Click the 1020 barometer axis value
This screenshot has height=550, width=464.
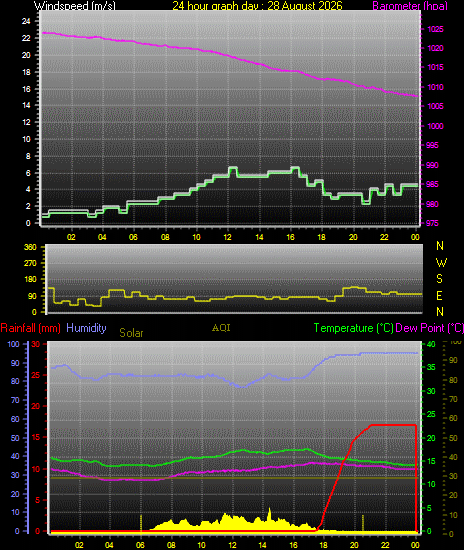tap(435, 48)
